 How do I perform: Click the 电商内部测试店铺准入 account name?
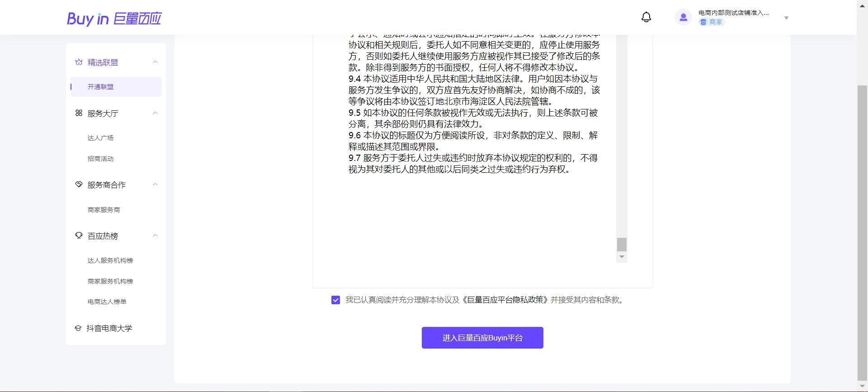click(x=733, y=13)
